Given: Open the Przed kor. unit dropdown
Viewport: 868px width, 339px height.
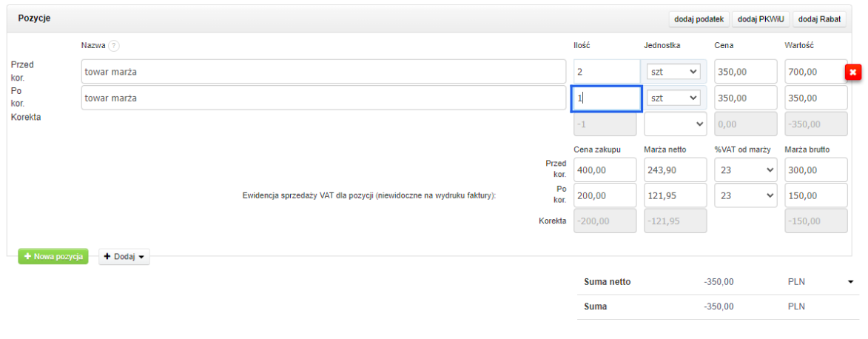Looking at the screenshot, I should coord(674,72).
